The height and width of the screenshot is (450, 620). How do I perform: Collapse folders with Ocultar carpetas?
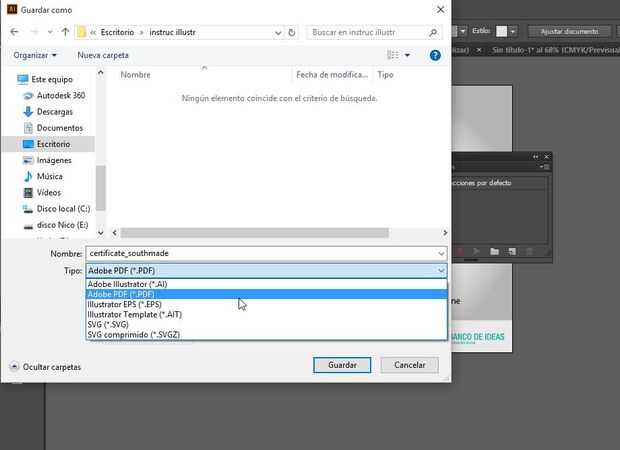[x=45, y=367]
